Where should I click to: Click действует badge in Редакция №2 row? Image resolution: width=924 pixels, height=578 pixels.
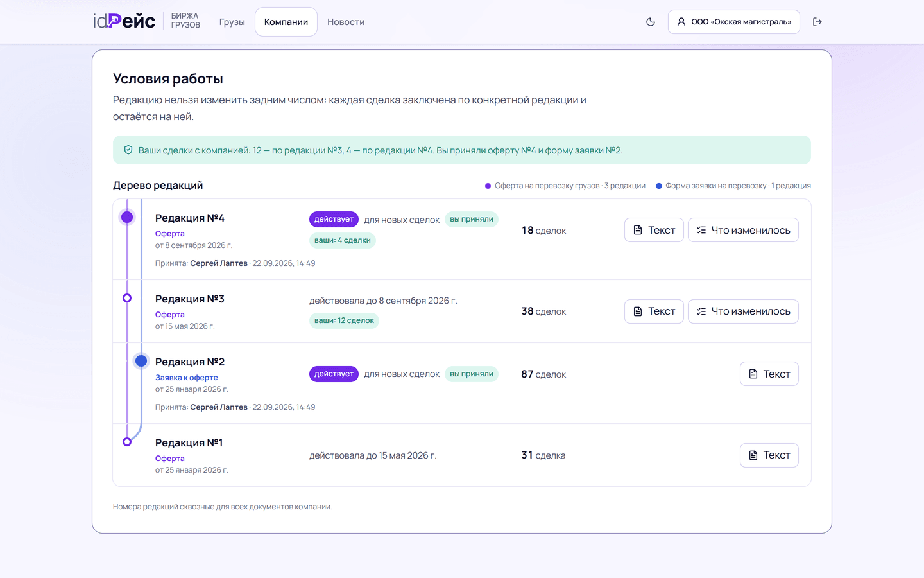(x=334, y=374)
